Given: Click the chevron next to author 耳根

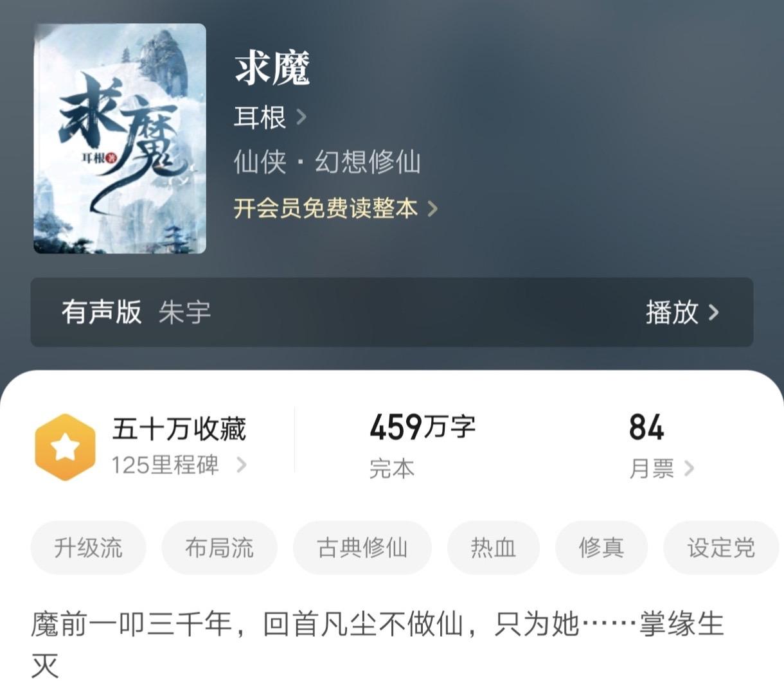Looking at the screenshot, I should pyautogui.click(x=301, y=117).
